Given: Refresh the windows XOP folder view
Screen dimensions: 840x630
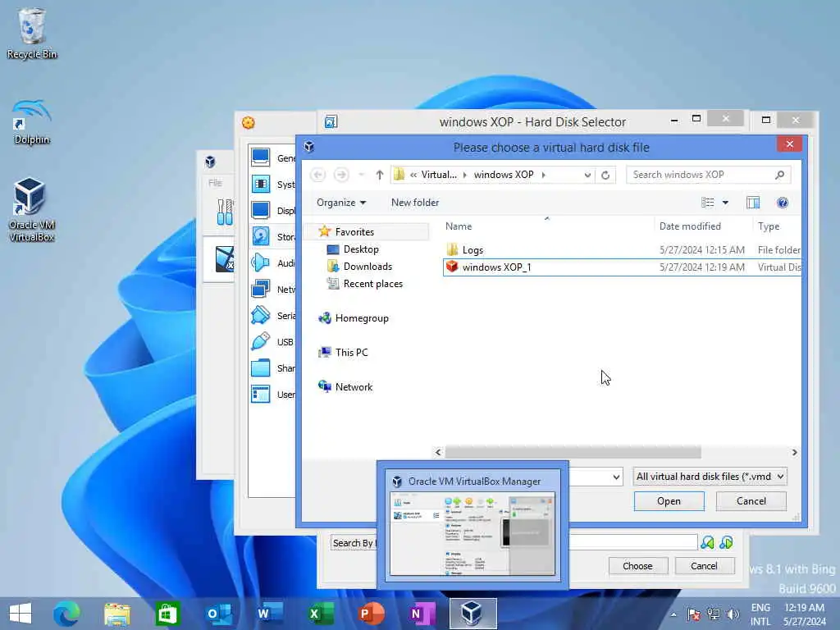Looking at the screenshot, I should [x=605, y=175].
